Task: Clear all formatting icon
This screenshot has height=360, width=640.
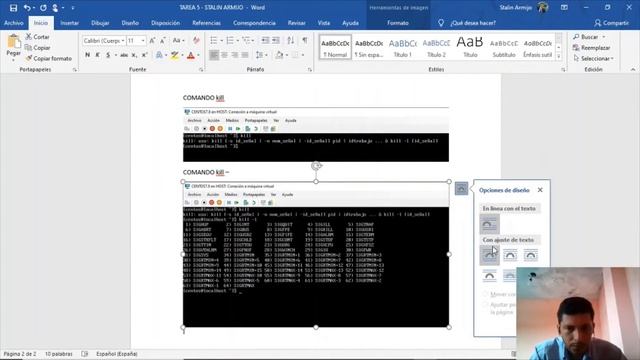Action: pos(196,40)
